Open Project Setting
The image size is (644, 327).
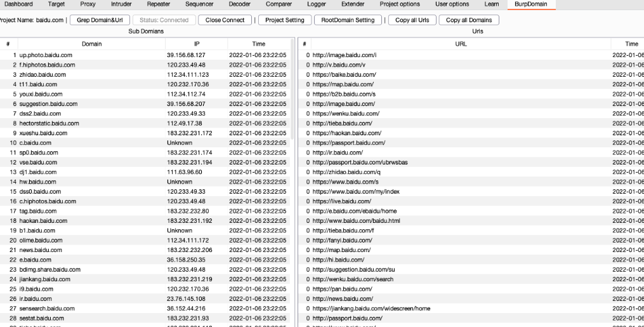(284, 20)
